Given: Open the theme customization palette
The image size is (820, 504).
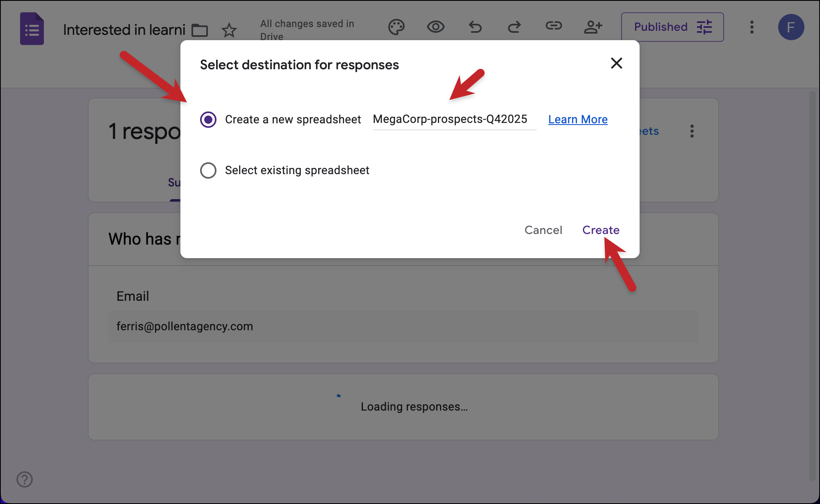Looking at the screenshot, I should coord(396,27).
